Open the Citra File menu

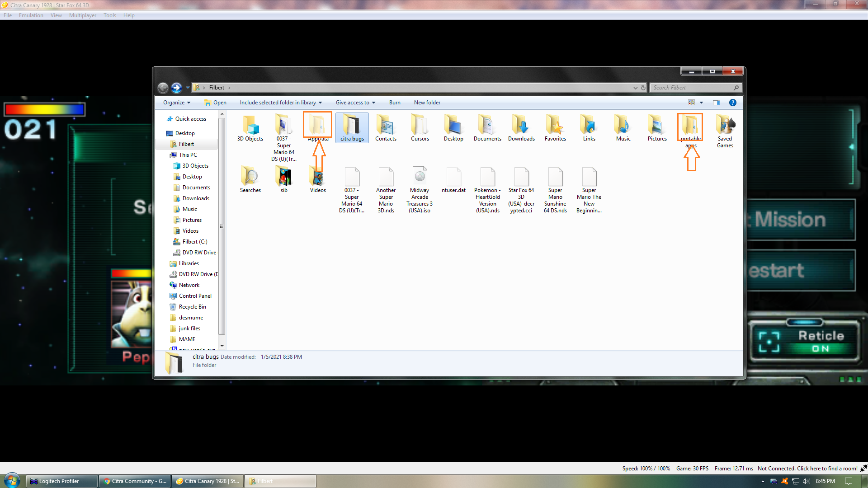tap(8, 15)
